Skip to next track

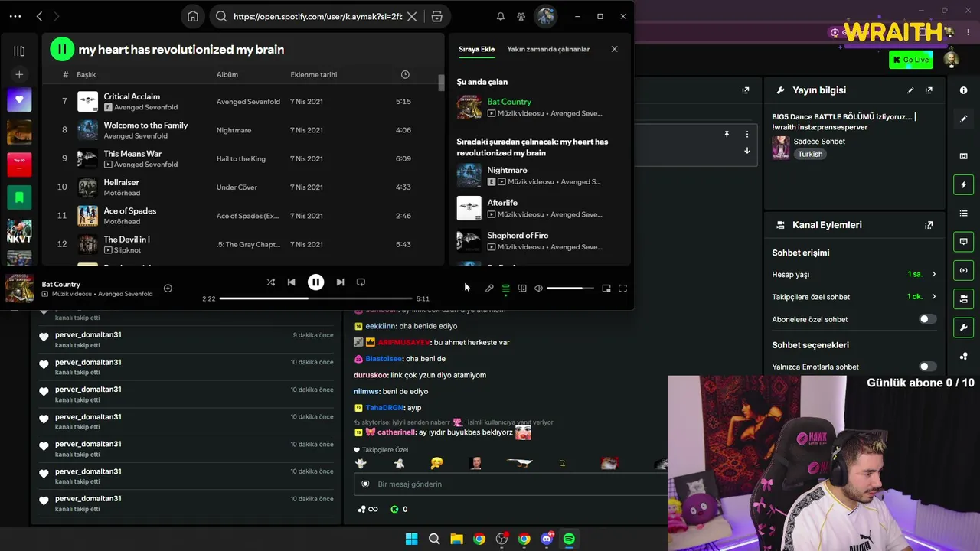340,282
